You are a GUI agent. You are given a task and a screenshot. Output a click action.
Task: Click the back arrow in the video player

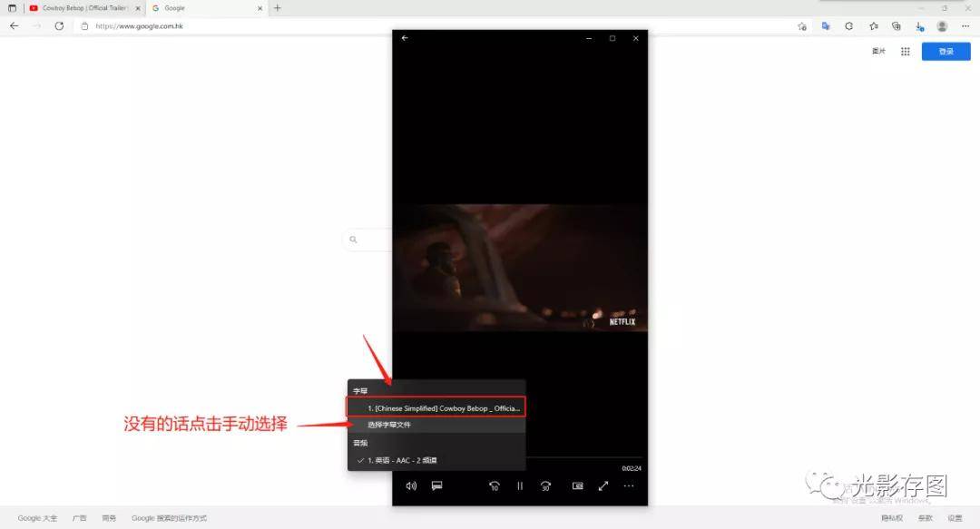pos(405,38)
